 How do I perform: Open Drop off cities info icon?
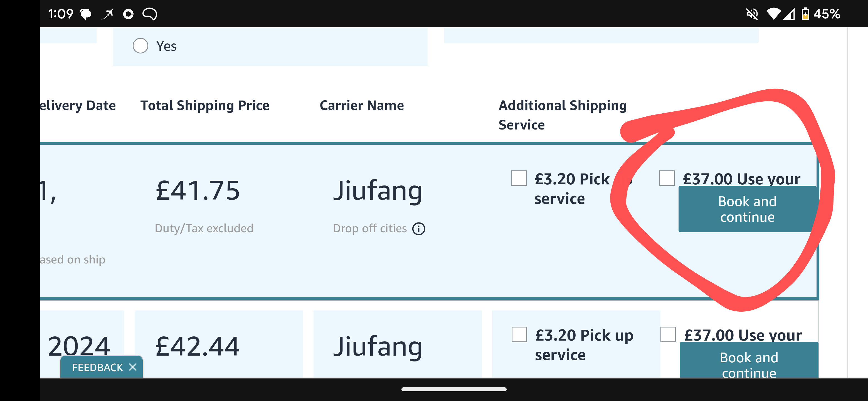tap(418, 229)
